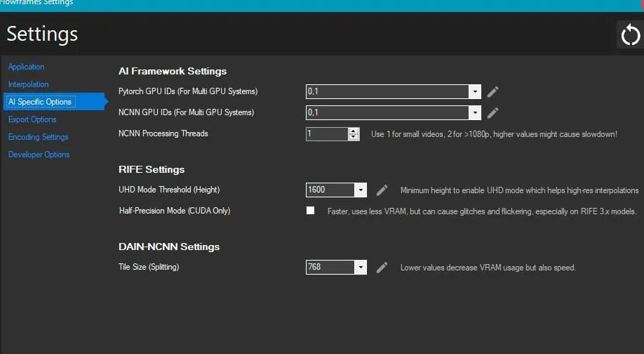
Task: Open the Tile Size dropdown arrow
Action: point(360,267)
